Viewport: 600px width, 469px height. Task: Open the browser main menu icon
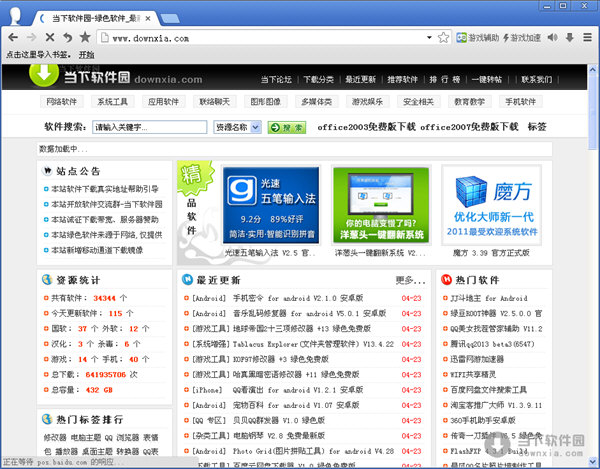[586, 38]
